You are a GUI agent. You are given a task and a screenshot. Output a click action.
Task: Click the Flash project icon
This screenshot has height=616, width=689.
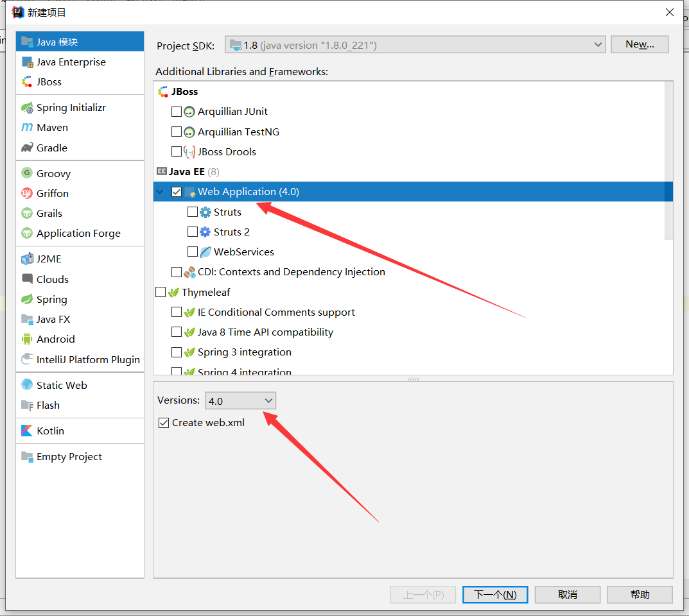[27, 406]
